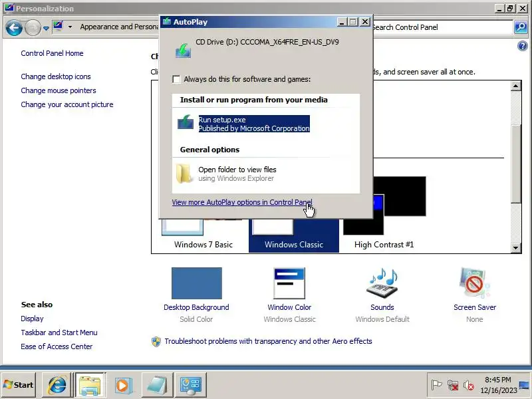Launch Internet Explorer from taskbar
This screenshot has width=532, height=399.
(57, 385)
